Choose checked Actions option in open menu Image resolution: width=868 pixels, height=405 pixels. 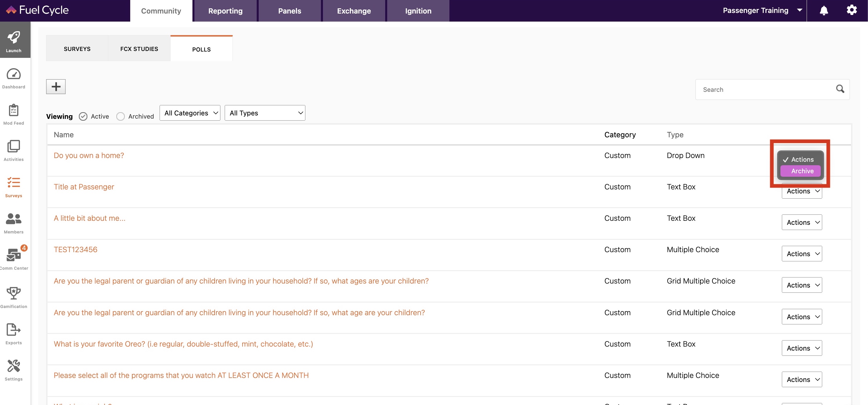[x=800, y=159]
